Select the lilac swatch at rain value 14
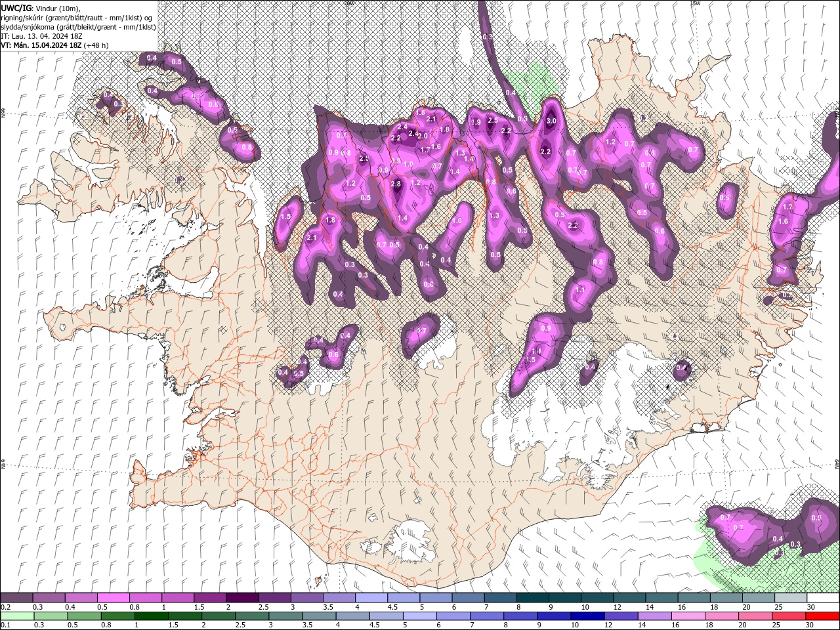 pyautogui.click(x=654, y=616)
